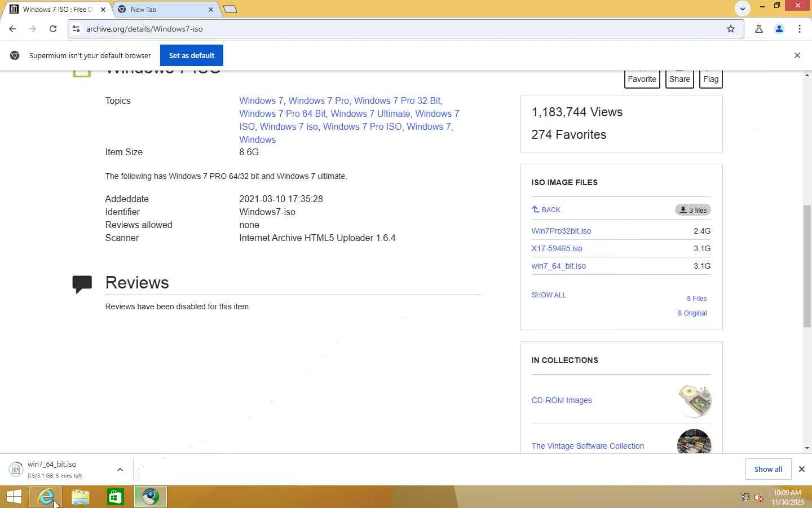Click the Set as default button

point(192,55)
